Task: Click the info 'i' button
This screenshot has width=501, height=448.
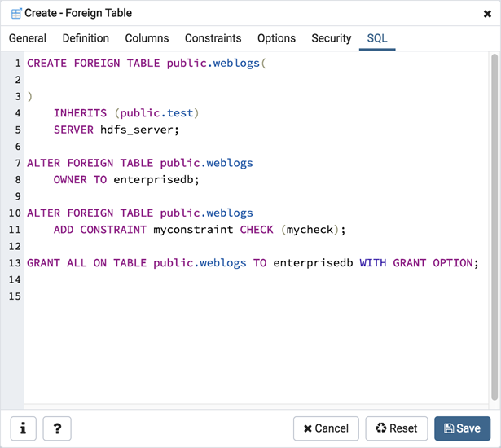Action: pos(23,428)
